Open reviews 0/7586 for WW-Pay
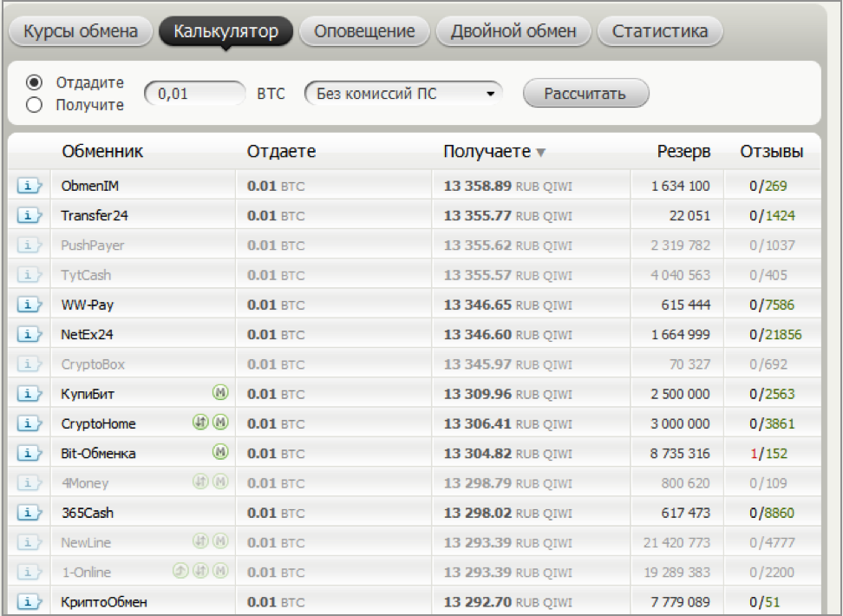This screenshot has height=616, width=843. pyautogui.click(x=772, y=305)
